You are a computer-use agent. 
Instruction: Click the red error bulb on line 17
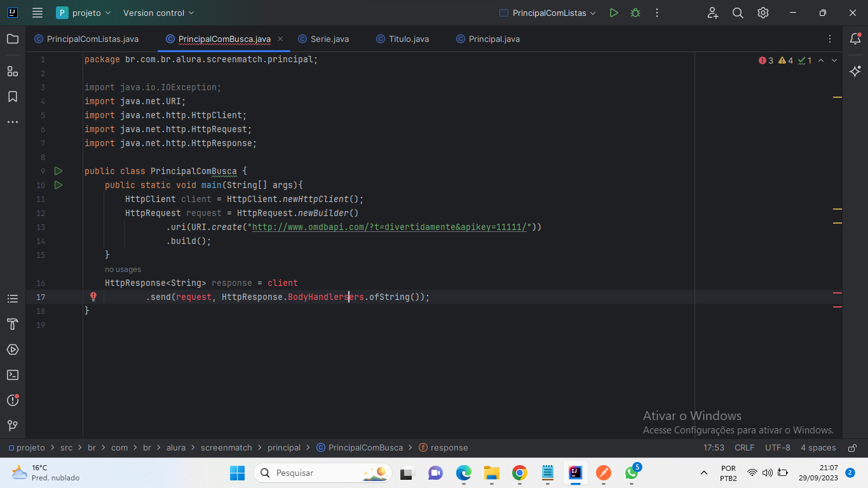[93, 297]
